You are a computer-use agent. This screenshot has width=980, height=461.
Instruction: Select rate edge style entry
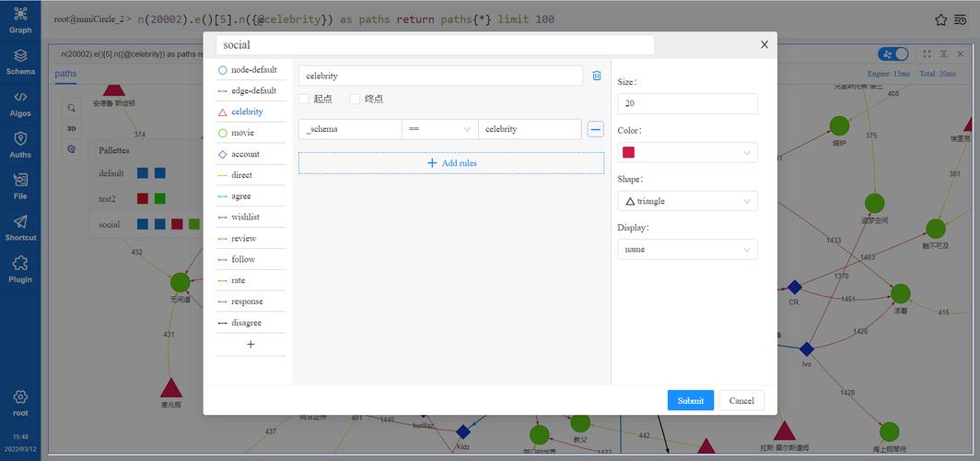251,280
